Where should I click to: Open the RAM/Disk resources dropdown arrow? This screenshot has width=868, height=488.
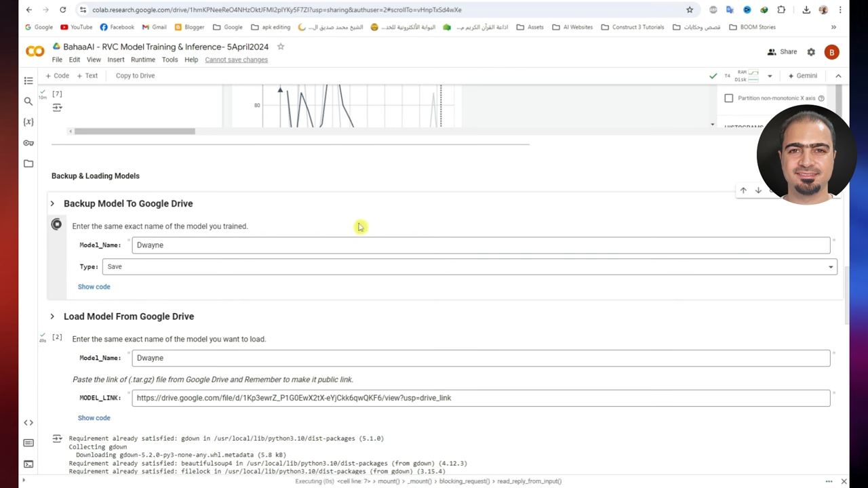coord(770,76)
